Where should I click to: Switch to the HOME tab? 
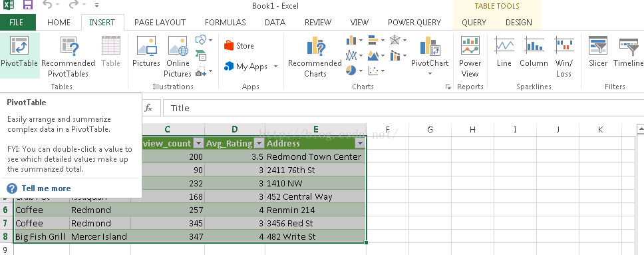coord(59,22)
